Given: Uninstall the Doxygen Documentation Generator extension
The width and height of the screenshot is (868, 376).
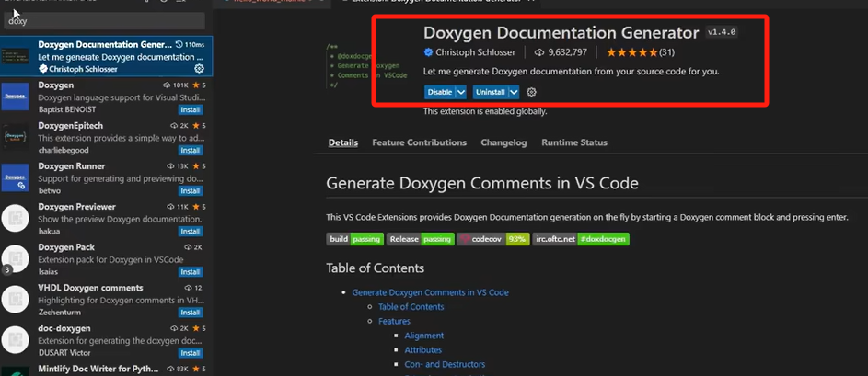Looking at the screenshot, I should click(x=491, y=92).
